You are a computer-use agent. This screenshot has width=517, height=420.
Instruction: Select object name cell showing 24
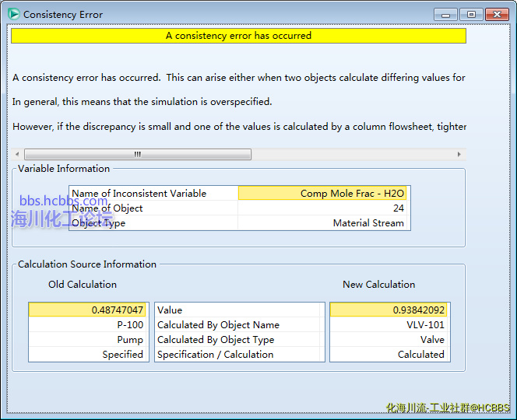tap(323, 208)
